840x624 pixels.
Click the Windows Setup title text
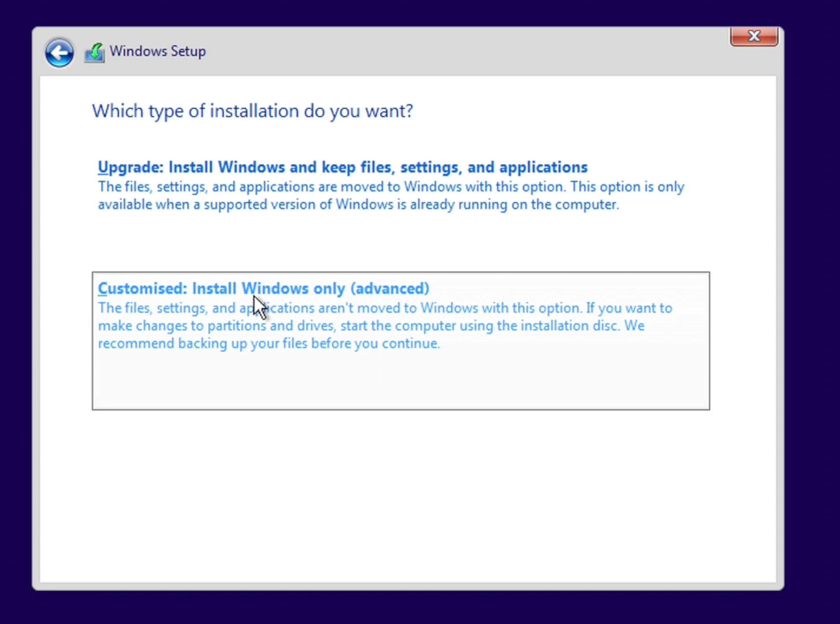pyautogui.click(x=157, y=52)
